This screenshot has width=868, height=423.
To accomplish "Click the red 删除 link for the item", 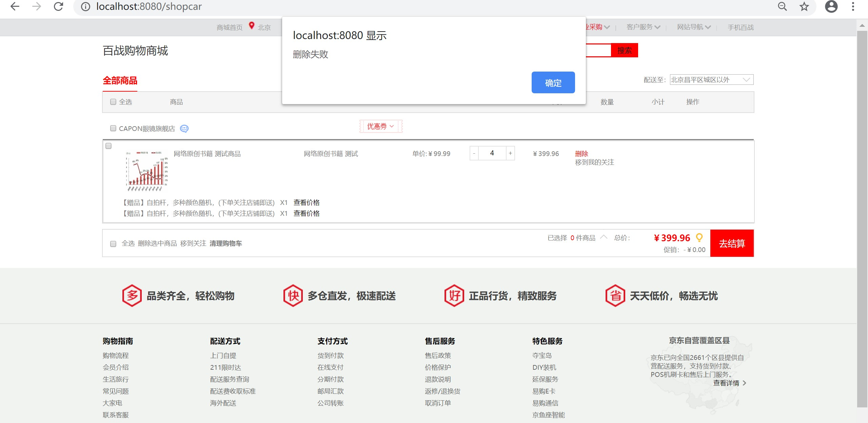I will tap(581, 154).
